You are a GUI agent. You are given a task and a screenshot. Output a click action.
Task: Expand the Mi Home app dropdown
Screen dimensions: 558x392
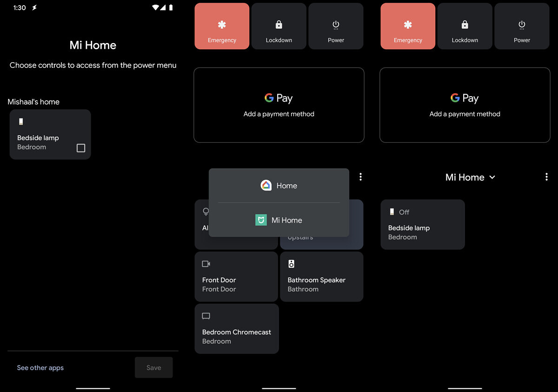470,177
